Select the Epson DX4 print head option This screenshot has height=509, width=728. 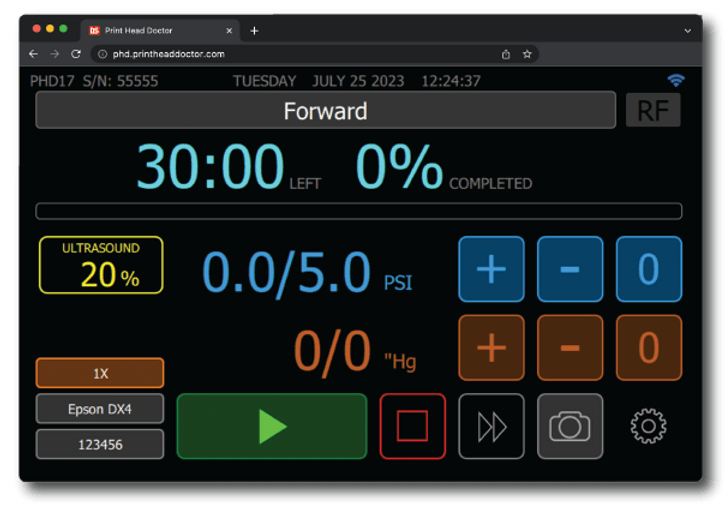point(100,408)
